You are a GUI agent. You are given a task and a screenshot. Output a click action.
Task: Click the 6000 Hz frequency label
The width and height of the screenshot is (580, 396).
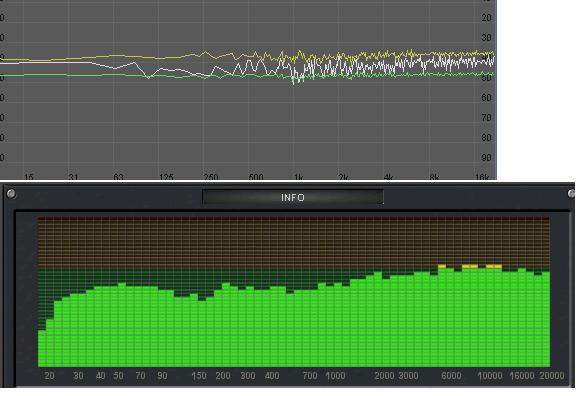point(451,376)
